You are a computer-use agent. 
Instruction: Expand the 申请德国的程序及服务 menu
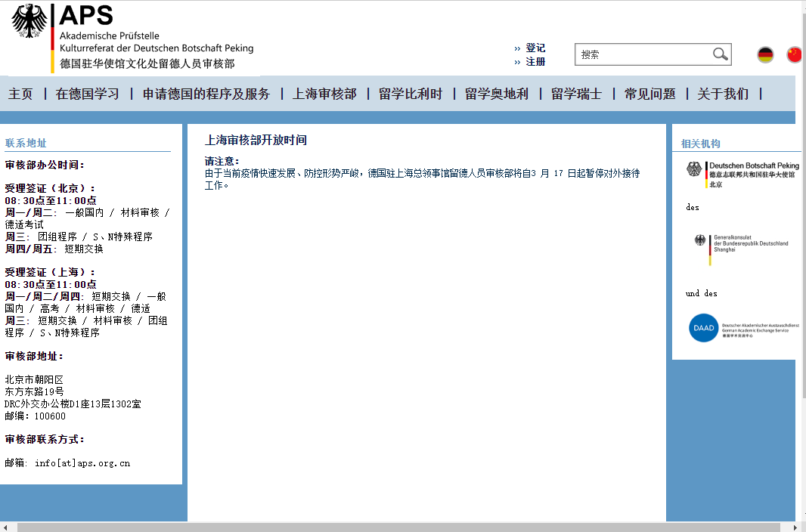tap(206, 94)
